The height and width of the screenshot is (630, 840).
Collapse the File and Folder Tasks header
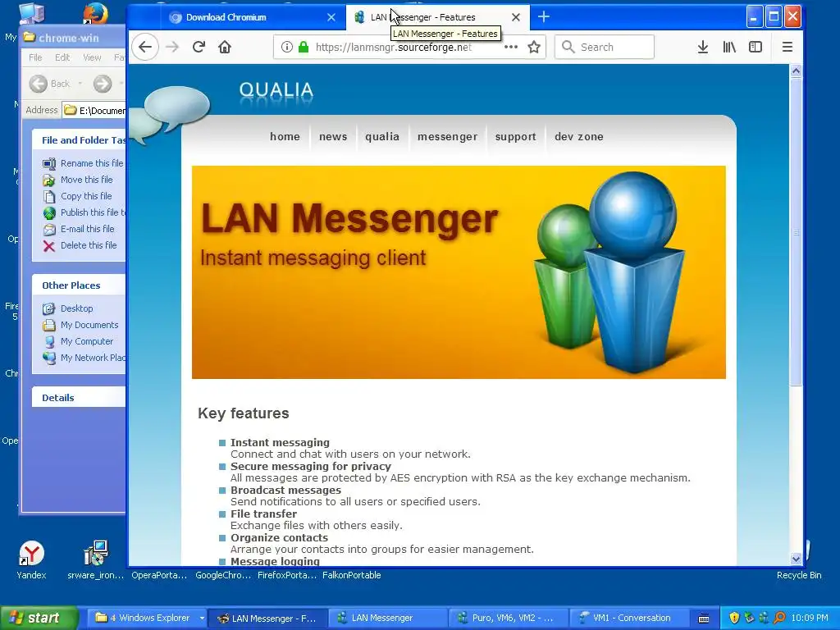point(79,139)
